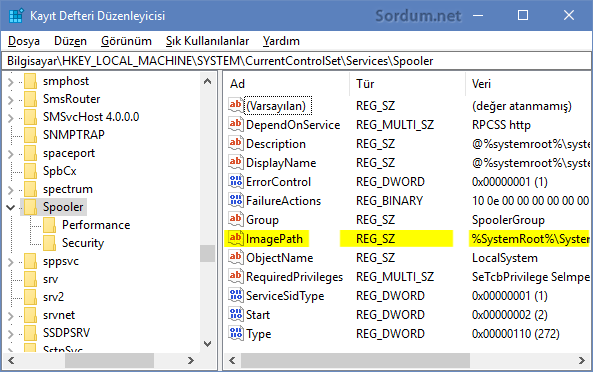The height and width of the screenshot is (372, 593).
Task: Expand the SMSvcHost 4.0.0.0 node
Action: [11, 118]
